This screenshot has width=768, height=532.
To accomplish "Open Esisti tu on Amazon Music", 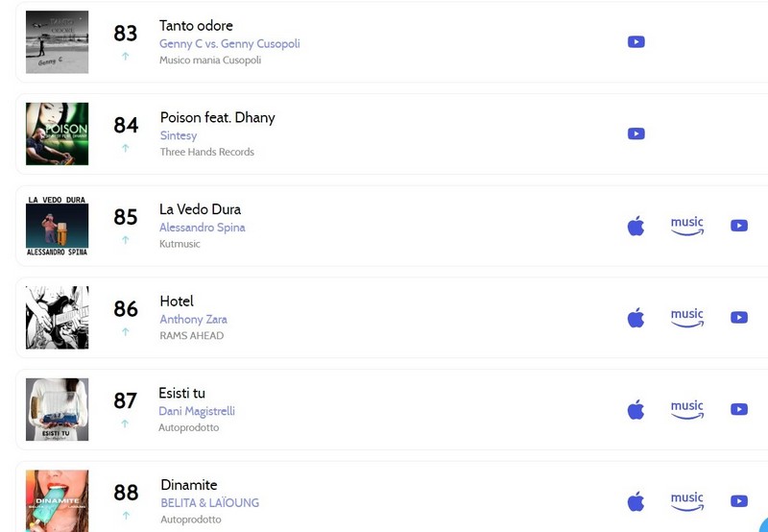I will point(687,409).
